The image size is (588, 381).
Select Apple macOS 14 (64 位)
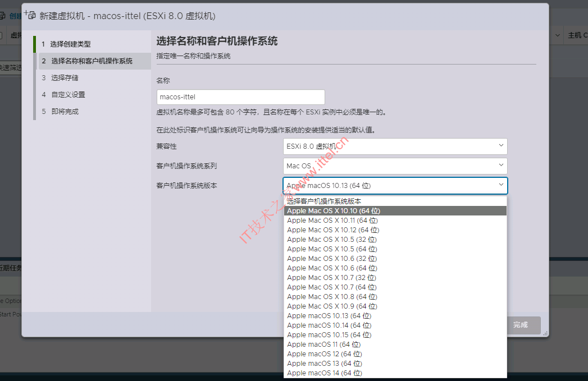[x=395, y=373]
